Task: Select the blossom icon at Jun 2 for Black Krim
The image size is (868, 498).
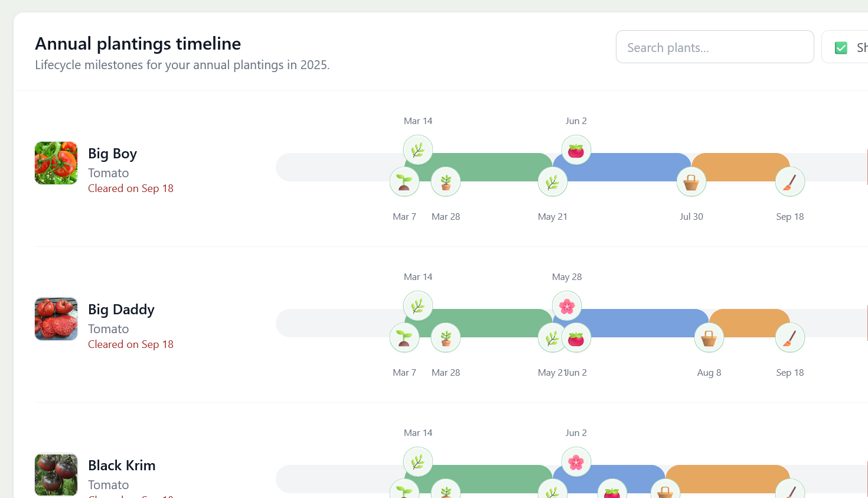Action: 576,461
